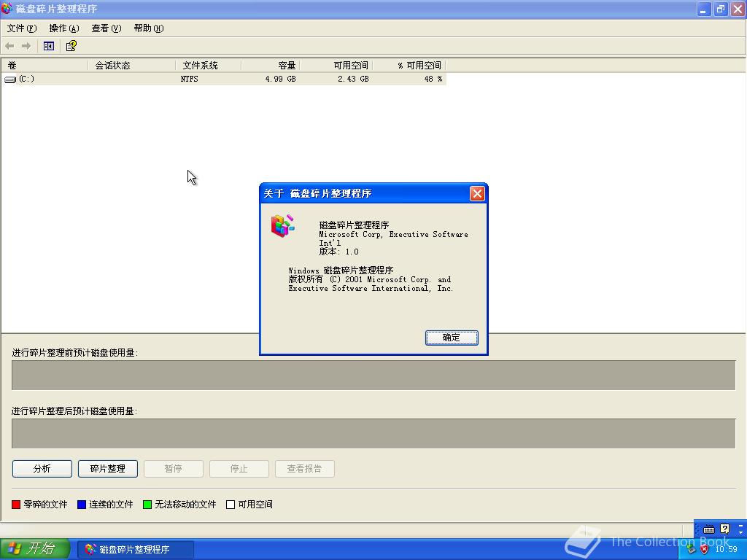Image resolution: width=747 pixels, height=560 pixels.
Task: Toggle the show/hide console tree icon
Action: (49, 46)
